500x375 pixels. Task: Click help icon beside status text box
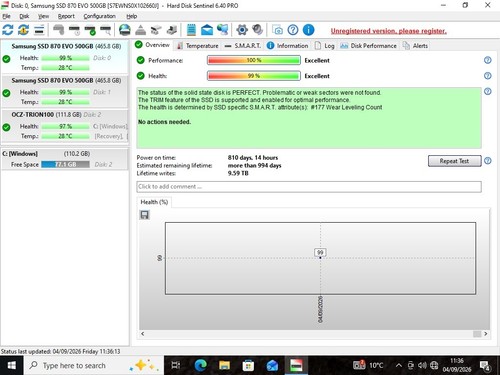click(487, 91)
